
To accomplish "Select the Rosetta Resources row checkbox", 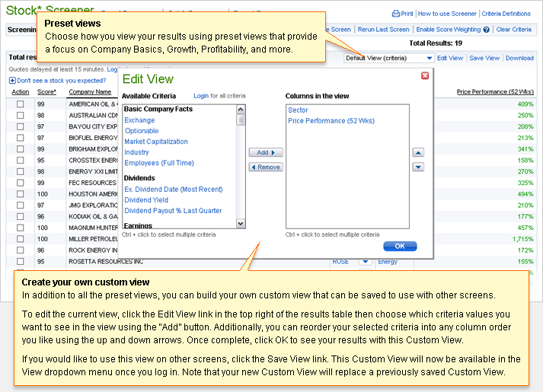I will pyautogui.click(x=21, y=261).
